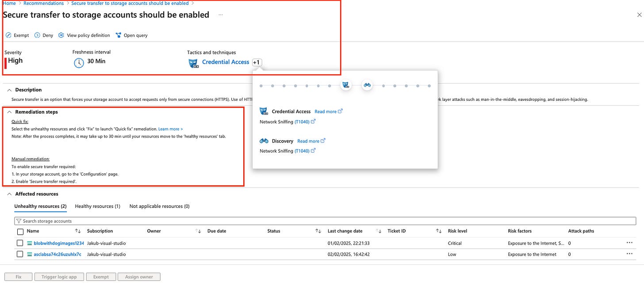Click the +1 tactics badge

[x=257, y=62]
